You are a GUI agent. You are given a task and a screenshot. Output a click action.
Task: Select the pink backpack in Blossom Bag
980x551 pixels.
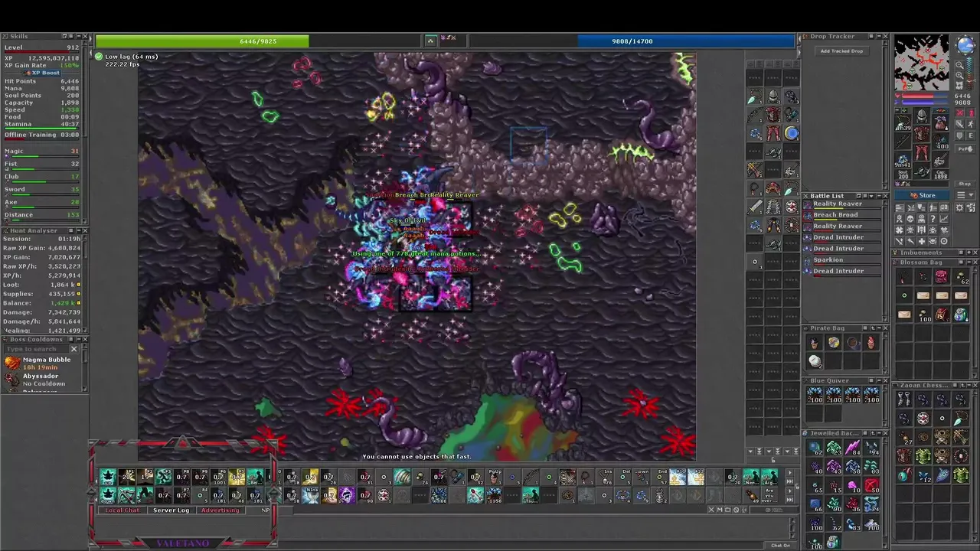click(x=942, y=277)
